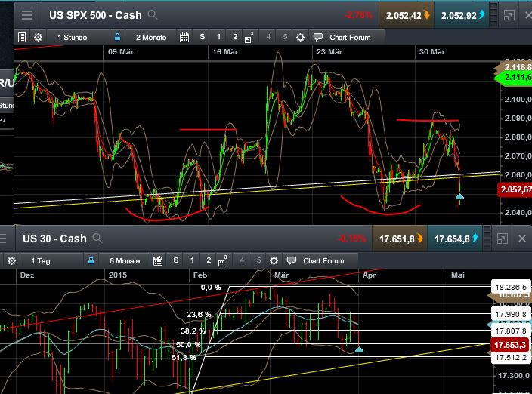Open the hamburger menu of US SPX 500 chart
The width and height of the screenshot is (532, 394).
point(27,15)
